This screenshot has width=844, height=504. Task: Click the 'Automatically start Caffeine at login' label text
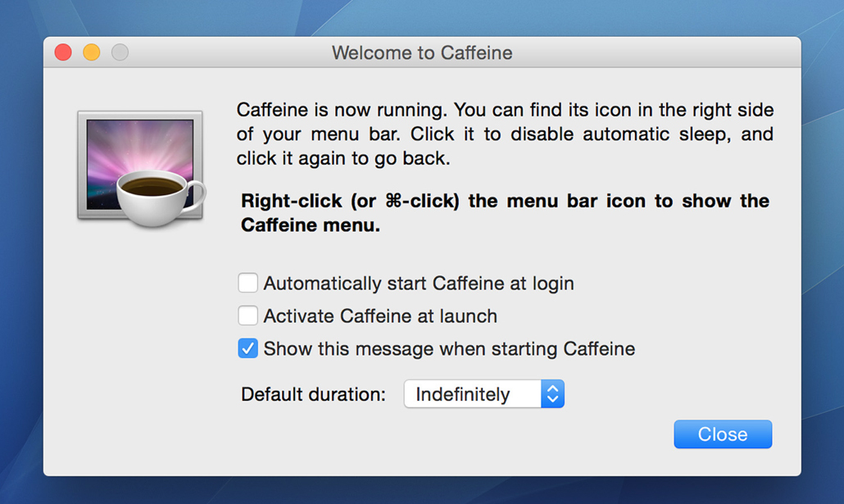point(419,284)
